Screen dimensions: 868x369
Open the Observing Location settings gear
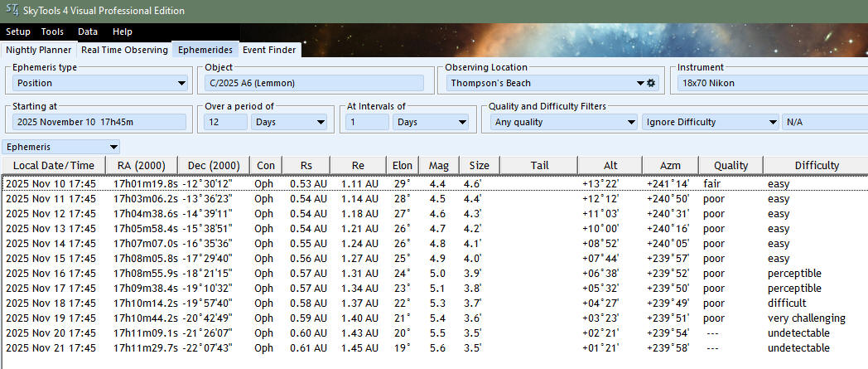[651, 83]
